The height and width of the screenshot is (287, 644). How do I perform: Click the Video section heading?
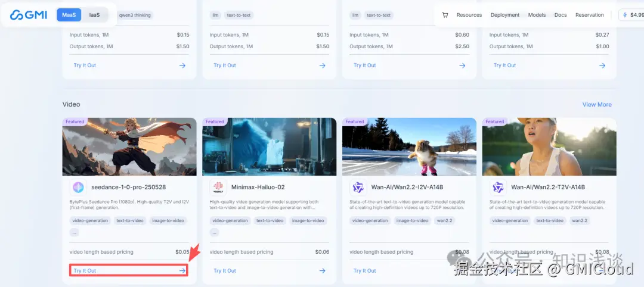click(x=71, y=104)
